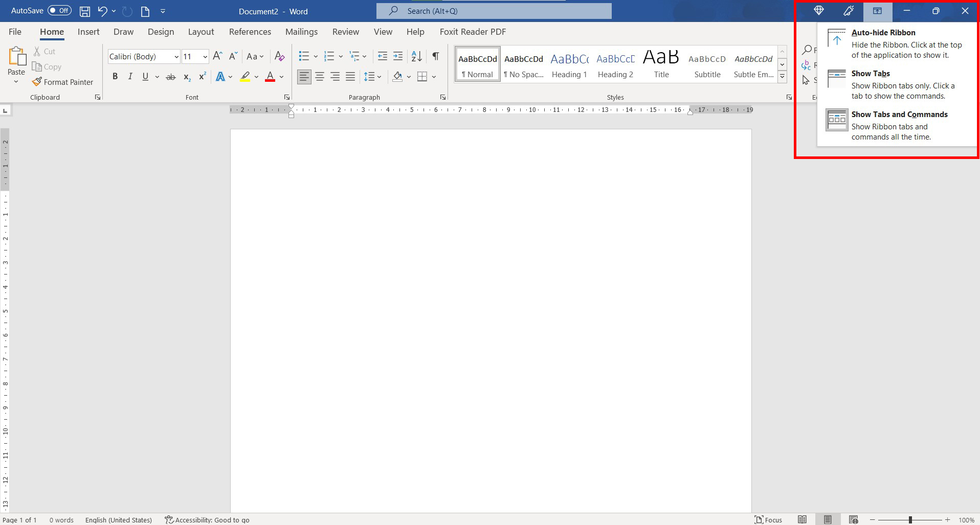The image size is (980, 525).
Task: Expand the Change Case Aa menu
Action: click(255, 56)
